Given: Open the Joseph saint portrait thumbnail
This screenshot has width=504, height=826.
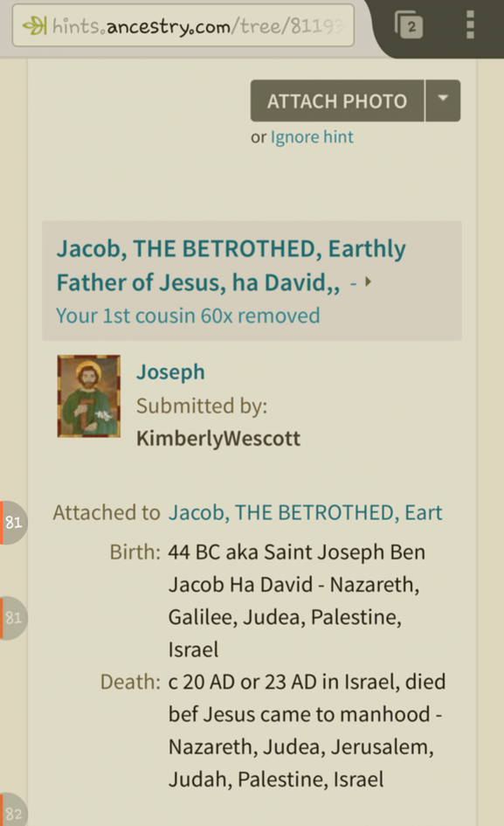Looking at the screenshot, I should pos(88,396).
